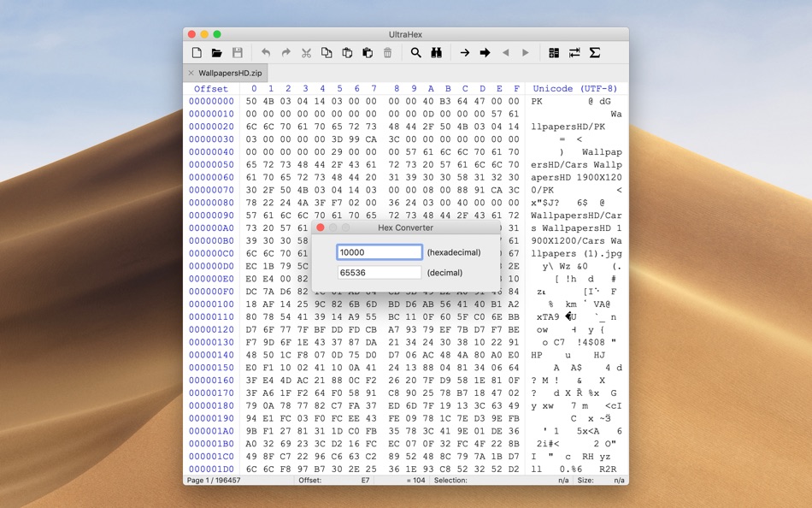Click '= 104' value in status bar
812x508 pixels.
coord(416,481)
